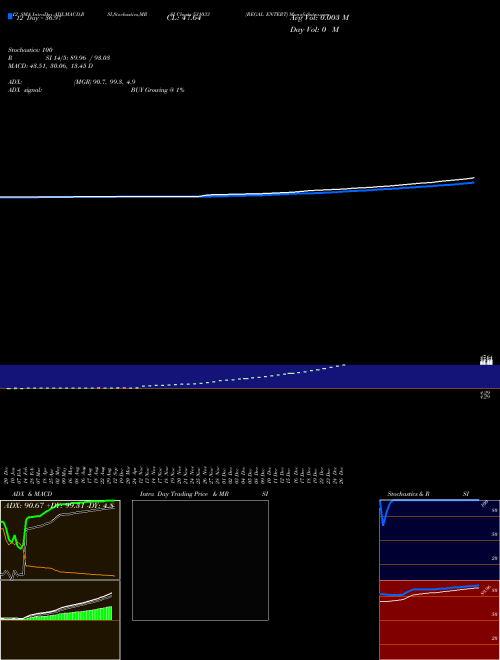
Task: Select the 'Day Vol: 0 M' text
Action: 314,30
